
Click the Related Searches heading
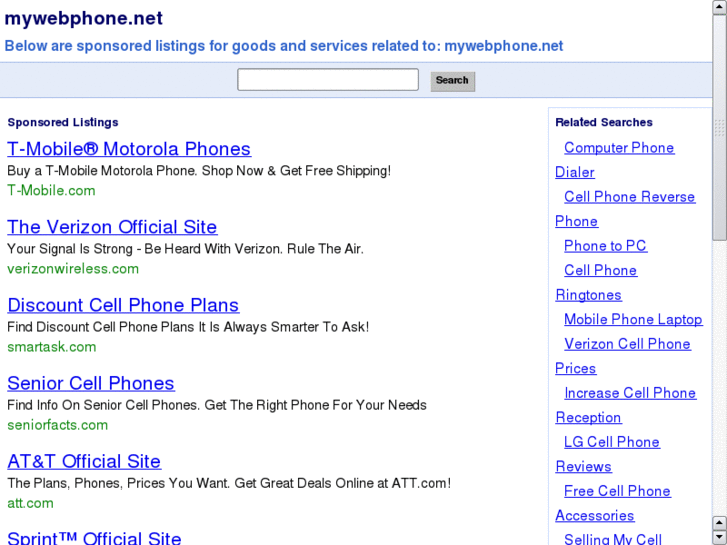[x=604, y=122]
